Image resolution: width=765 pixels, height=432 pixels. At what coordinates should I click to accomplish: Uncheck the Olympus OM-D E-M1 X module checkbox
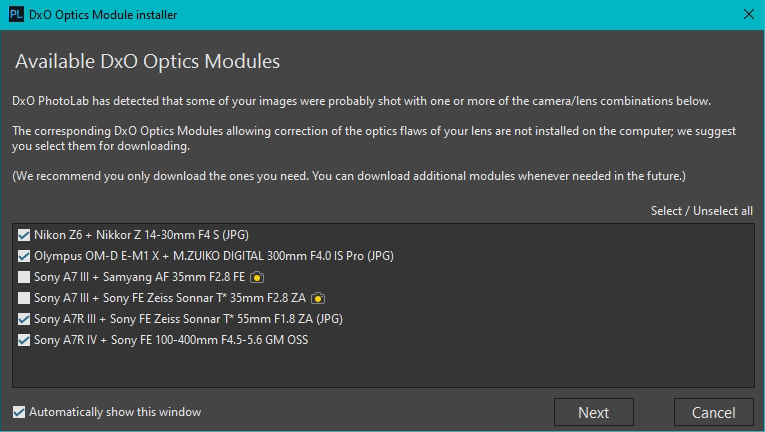[x=23, y=256]
